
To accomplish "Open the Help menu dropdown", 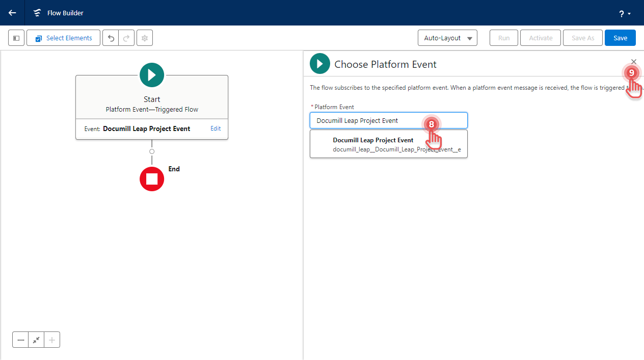I will pyautogui.click(x=624, y=13).
